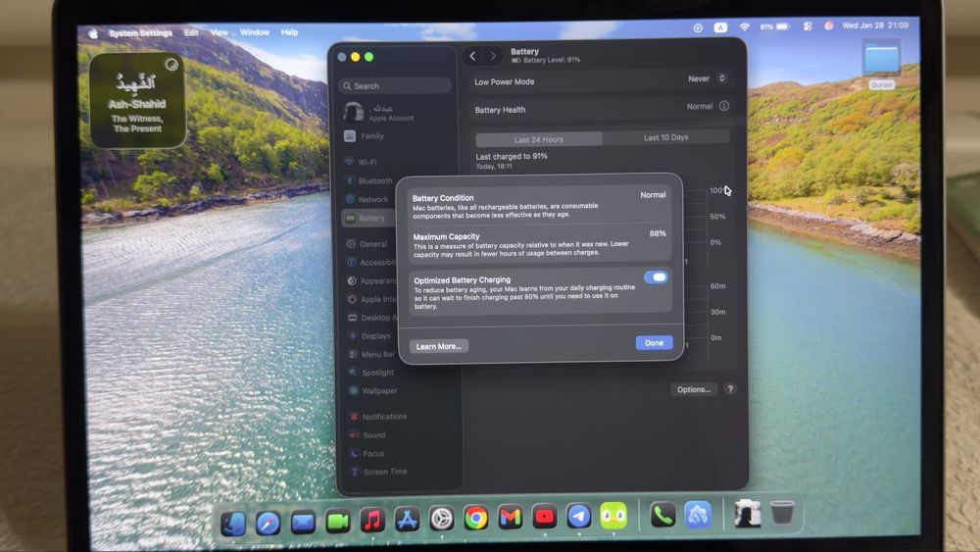The width and height of the screenshot is (980, 552).
Task: Click the Search field in Settings sidebar
Action: pos(395,85)
